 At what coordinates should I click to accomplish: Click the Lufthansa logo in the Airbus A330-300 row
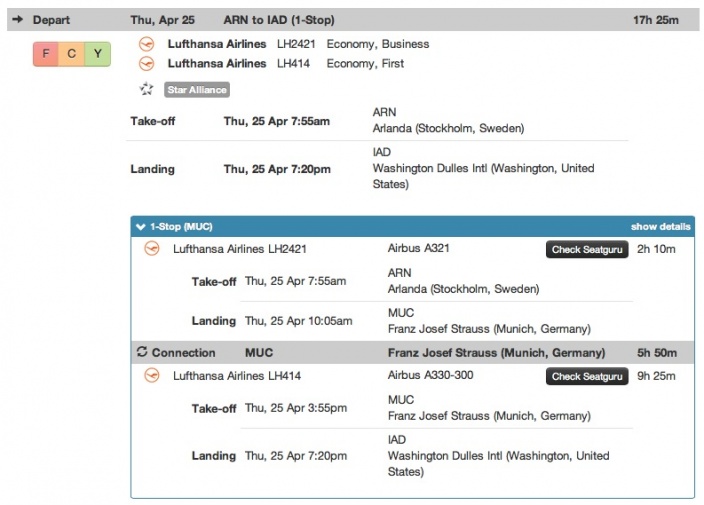(x=152, y=376)
